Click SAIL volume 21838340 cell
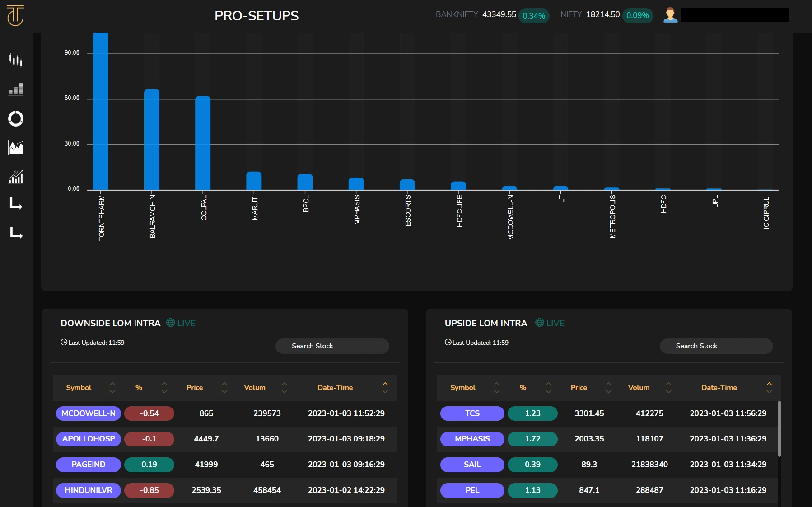 649,465
